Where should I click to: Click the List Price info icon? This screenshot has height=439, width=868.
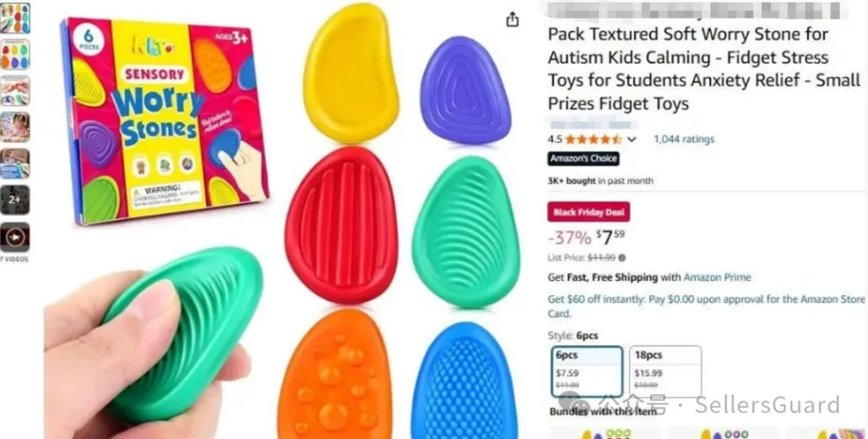coord(622,257)
